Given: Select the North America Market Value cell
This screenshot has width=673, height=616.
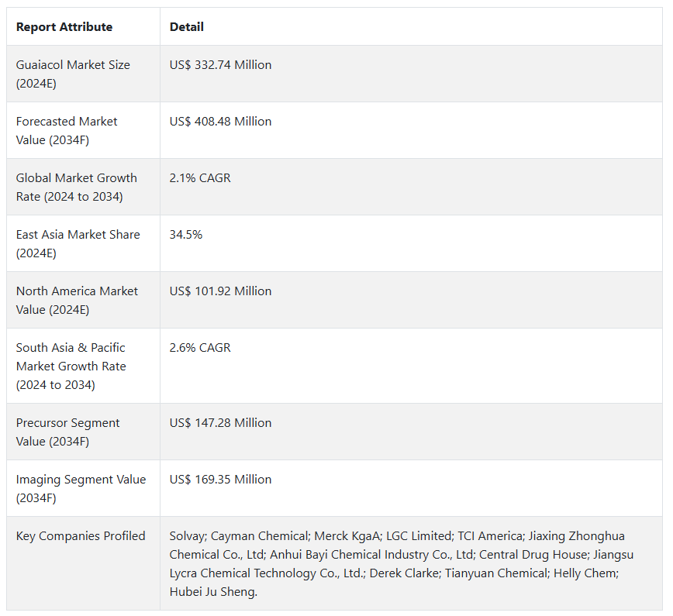Looking at the screenshot, I should 77,301.
